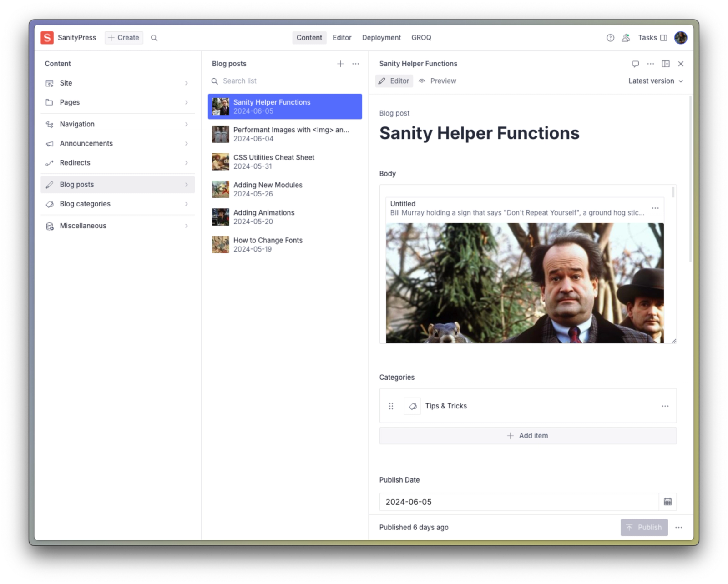Switch to Editor view of document

coord(394,81)
